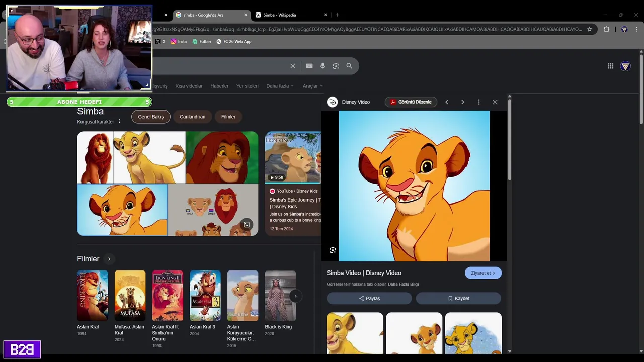Click the Kaydet button
This screenshot has height=362, width=644.
[458, 299]
